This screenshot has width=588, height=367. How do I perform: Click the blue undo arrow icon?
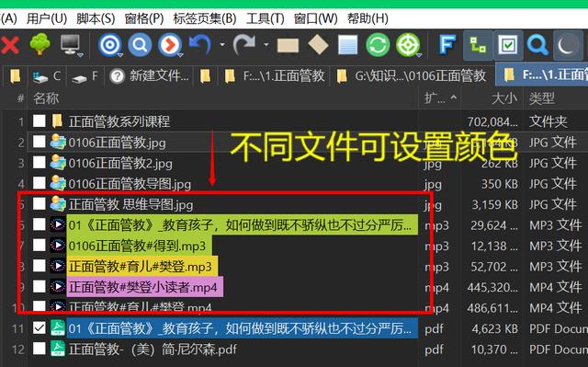[x=200, y=45]
